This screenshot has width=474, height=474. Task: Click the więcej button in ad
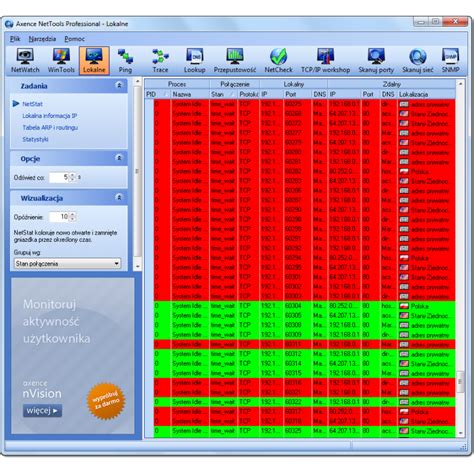click(42, 410)
